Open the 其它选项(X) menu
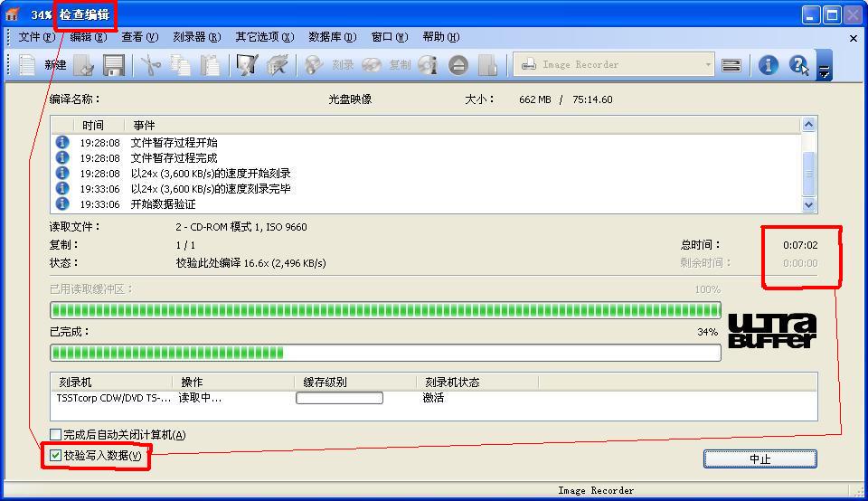The height and width of the screenshot is (501, 868). click(265, 37)
